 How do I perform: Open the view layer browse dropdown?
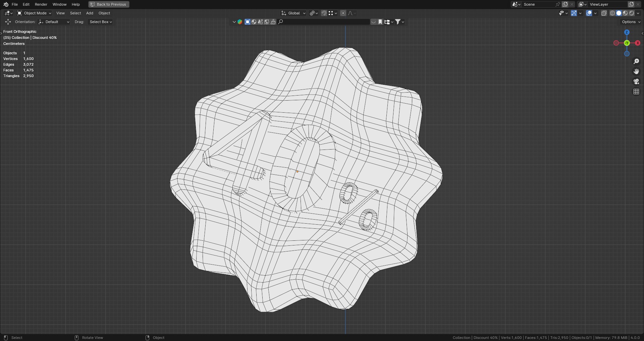pyautogui.click(x=583, y=4)
